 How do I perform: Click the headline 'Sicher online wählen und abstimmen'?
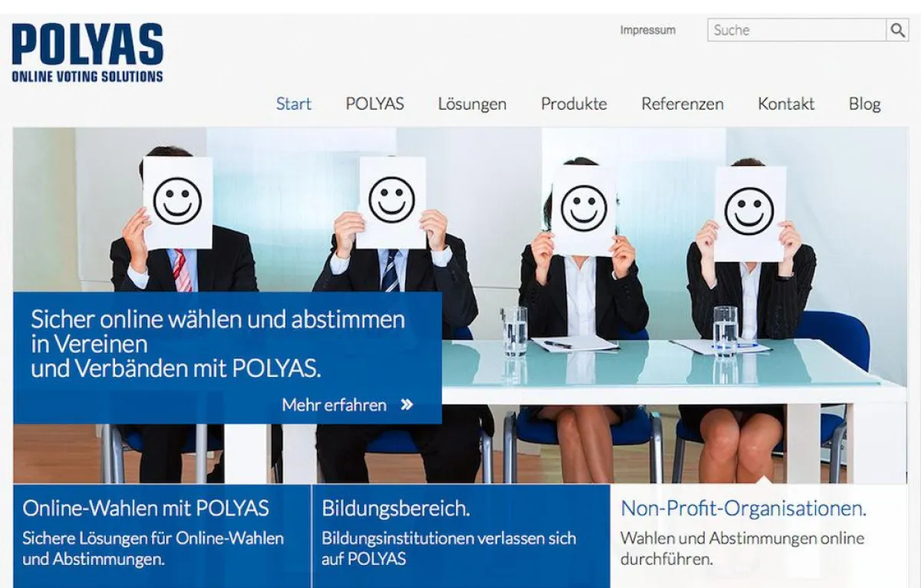tap(218, 319)
